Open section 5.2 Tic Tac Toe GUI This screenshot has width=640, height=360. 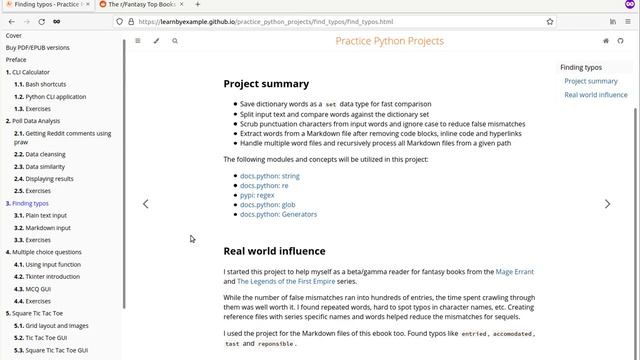(40, 338)
